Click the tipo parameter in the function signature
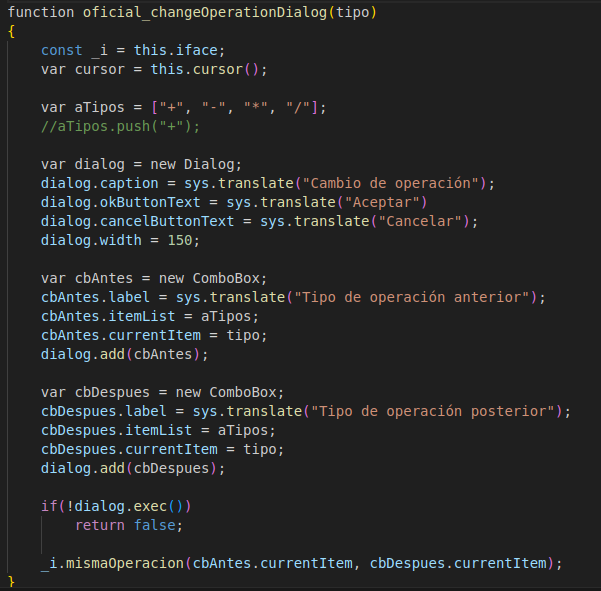The width and height of the screenshot is (601, 591). pyautogui.click(x=352, y=13)
